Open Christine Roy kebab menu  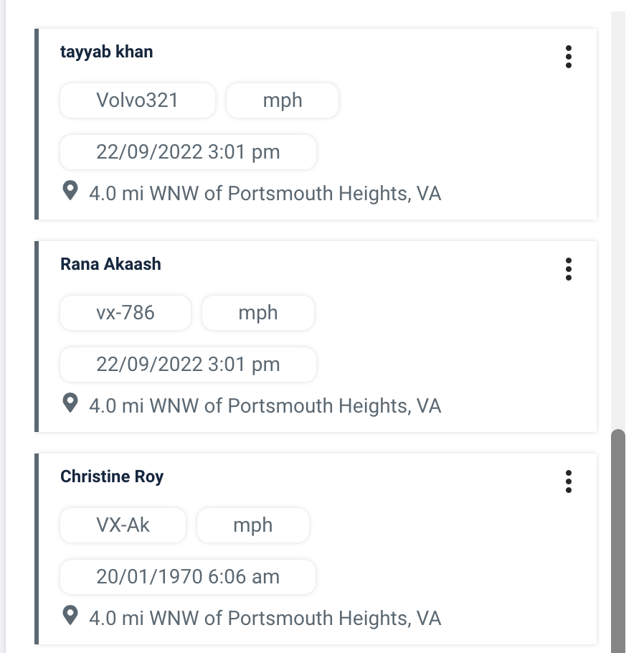click(x=569, y=481)
